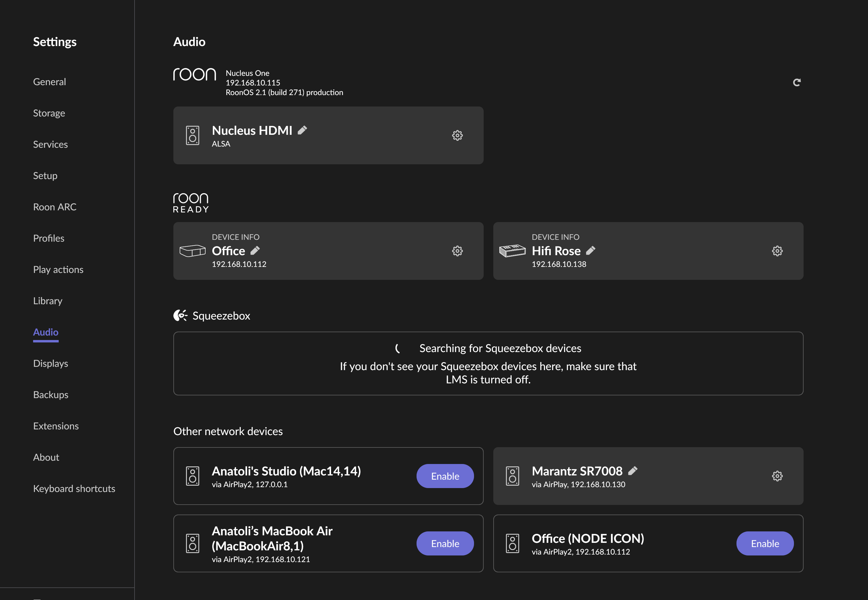Open Services settings section
This screenshot has height=600, width=868.
click(50, 144)
